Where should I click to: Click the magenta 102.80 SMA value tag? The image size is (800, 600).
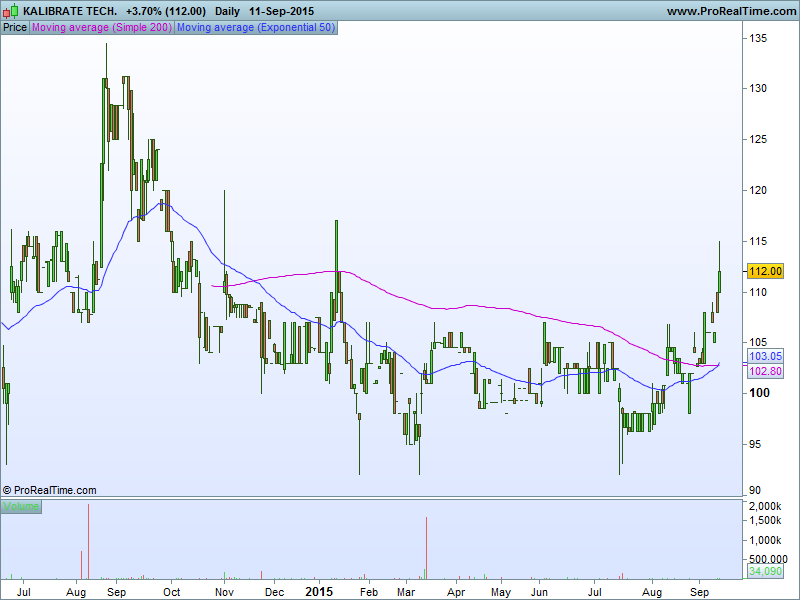(x=765, y=371)
